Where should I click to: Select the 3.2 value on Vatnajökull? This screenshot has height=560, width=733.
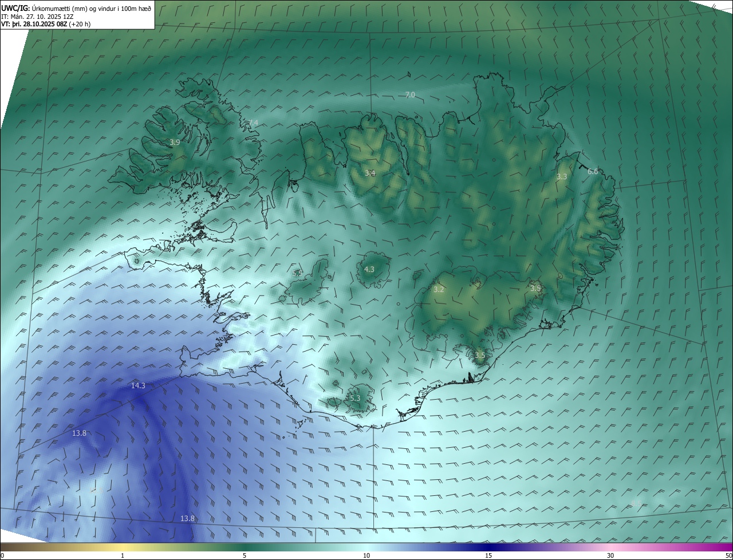tap(439, 290)
